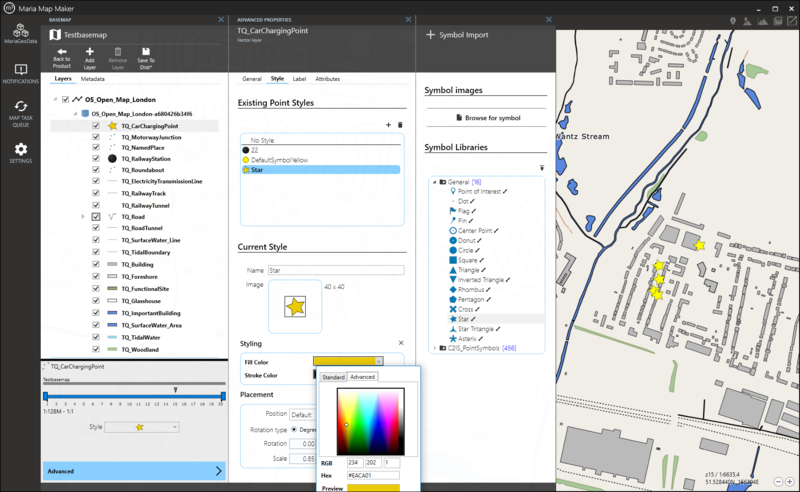Zoom in map with plus button

point(789,481)
